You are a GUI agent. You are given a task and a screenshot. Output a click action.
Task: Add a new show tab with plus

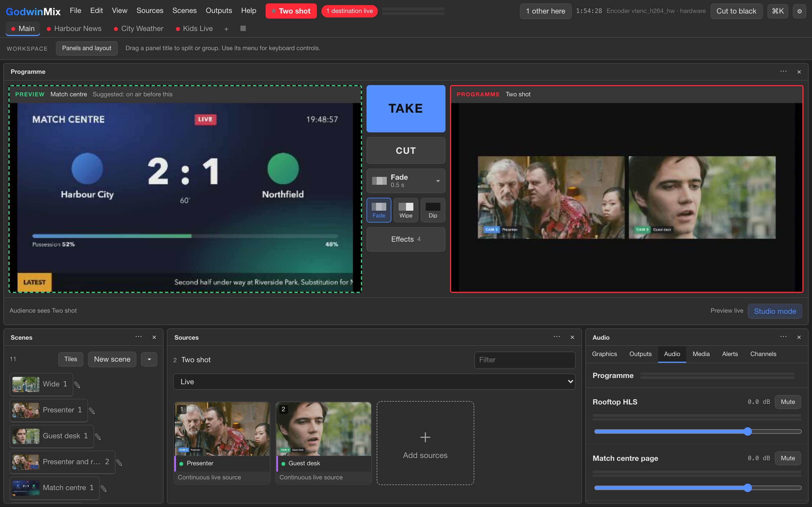[x=226, y=29]
